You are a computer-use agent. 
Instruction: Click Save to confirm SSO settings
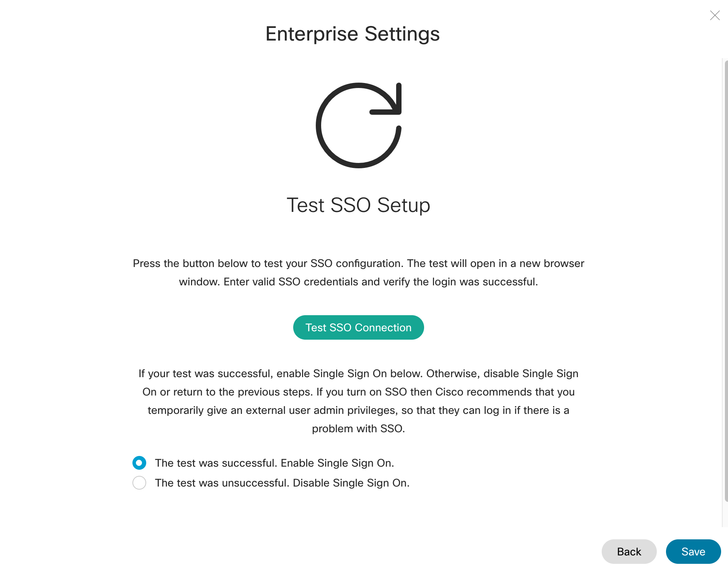pyautogui.click(x=693, y=552)
